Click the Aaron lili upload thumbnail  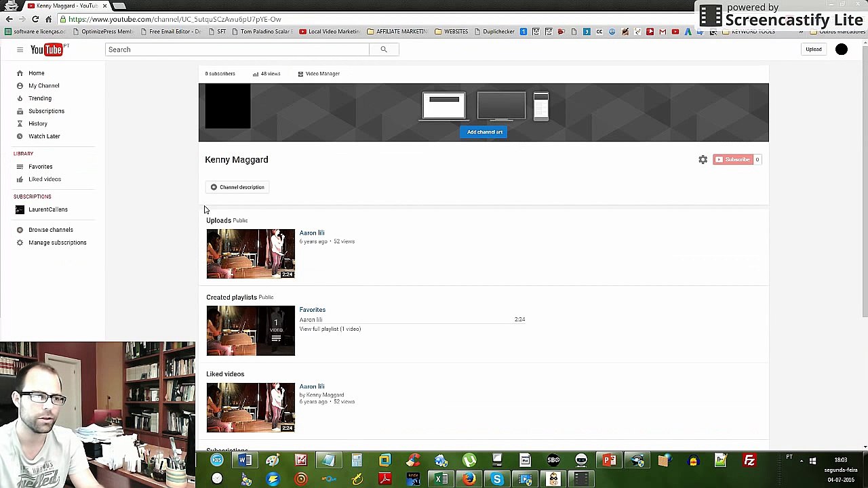tap(251, 253)
